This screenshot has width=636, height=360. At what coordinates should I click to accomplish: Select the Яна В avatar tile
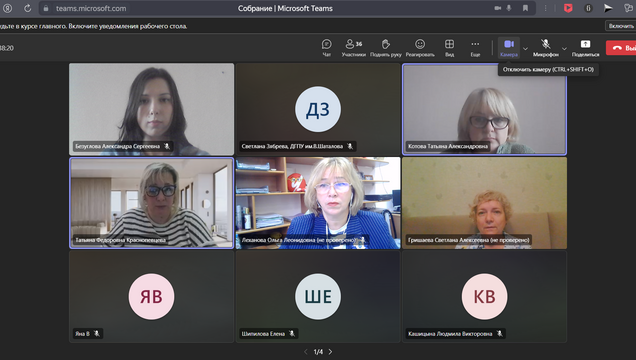point(151,296)
